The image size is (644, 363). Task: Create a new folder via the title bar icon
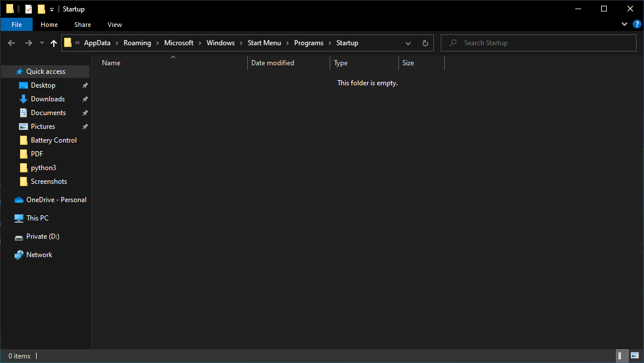coord(40,9)
